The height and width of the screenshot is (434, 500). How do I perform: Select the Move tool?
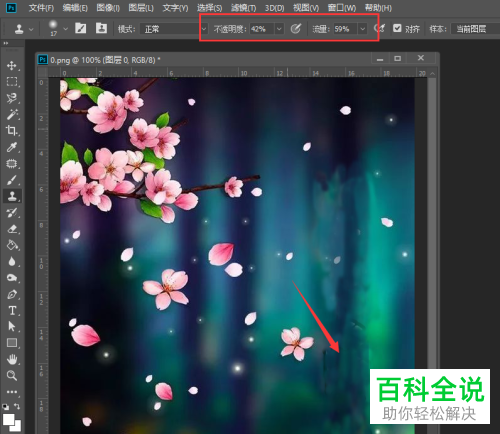point(12,65)
